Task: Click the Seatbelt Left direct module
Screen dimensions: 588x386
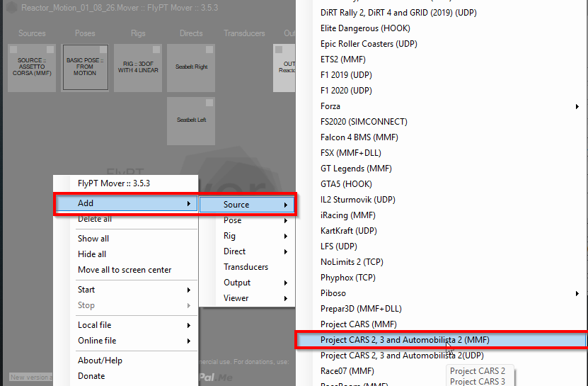Action: click(191, 121)
